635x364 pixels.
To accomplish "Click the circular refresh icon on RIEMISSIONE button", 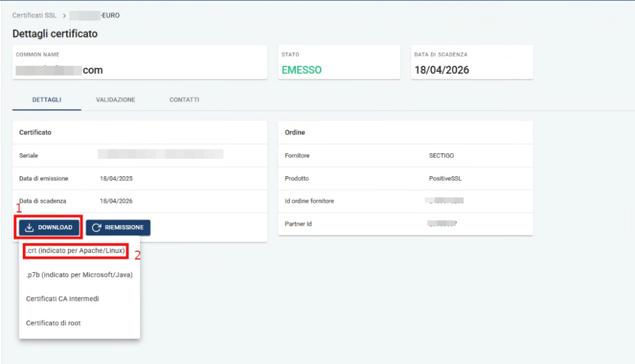I will tap(96, 228).
